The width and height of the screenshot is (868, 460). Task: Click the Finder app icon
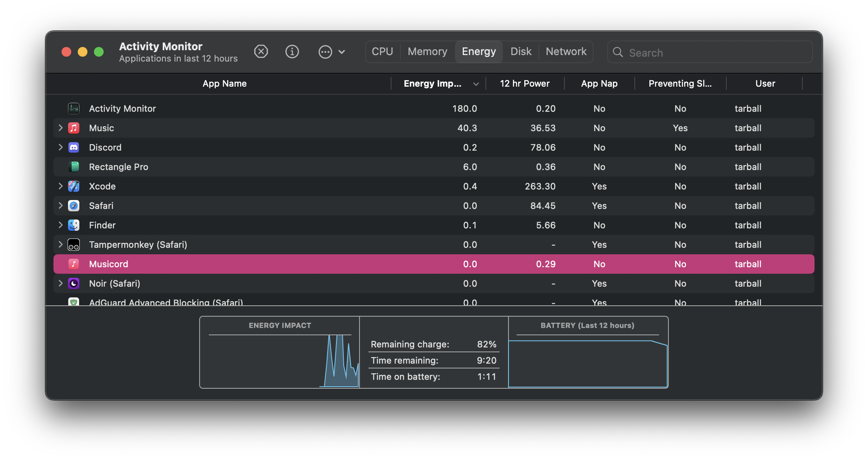74,225
